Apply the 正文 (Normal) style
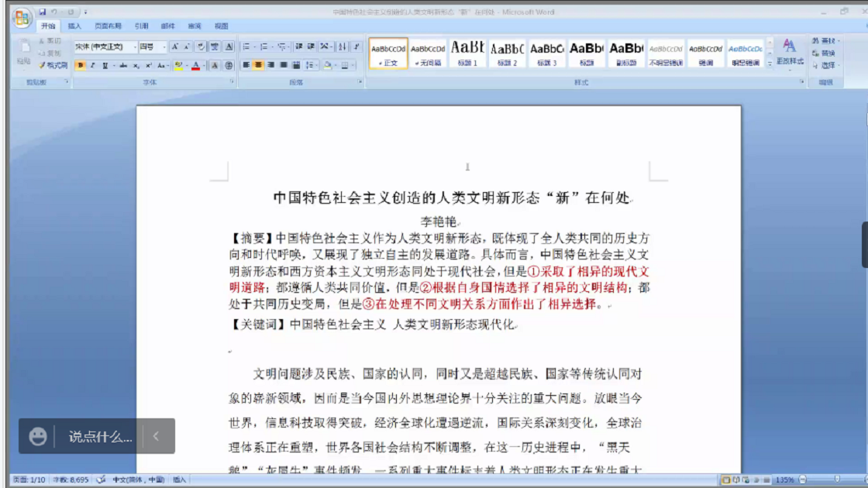 [388, 53]
